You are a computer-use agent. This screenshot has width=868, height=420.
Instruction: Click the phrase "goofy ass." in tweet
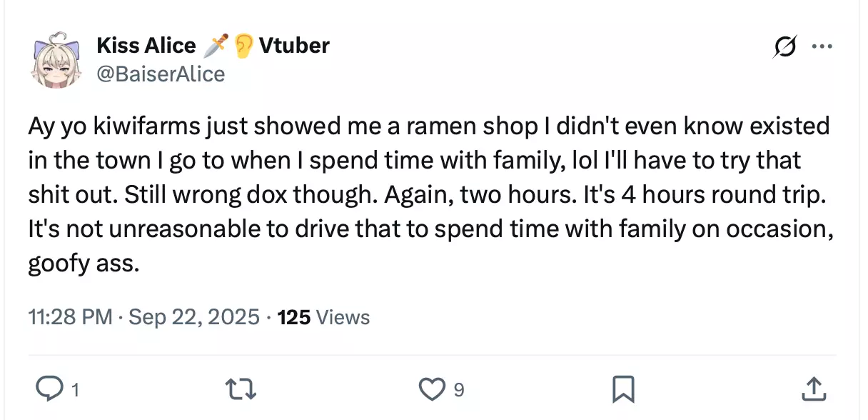(83, 264)
